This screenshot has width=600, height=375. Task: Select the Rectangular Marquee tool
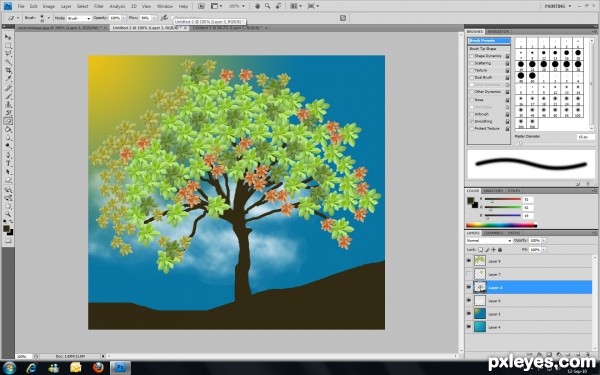(x=8, y=46)
